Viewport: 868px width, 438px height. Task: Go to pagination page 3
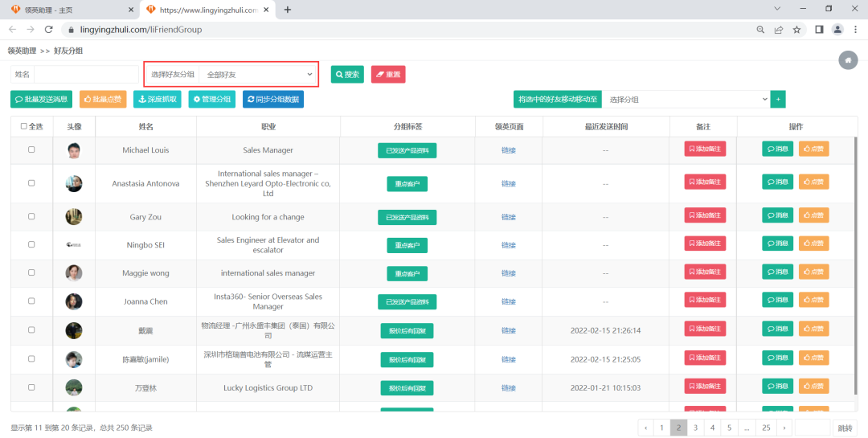pos(696,428)
